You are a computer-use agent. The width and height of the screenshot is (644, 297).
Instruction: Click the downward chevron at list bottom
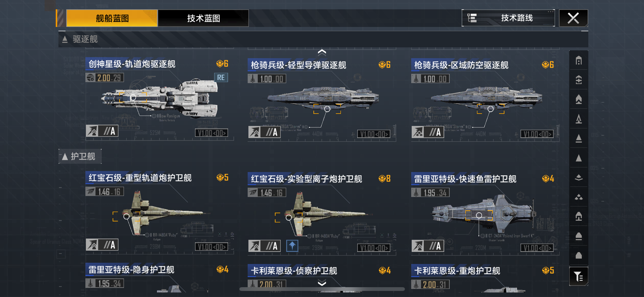coord(322,283)
